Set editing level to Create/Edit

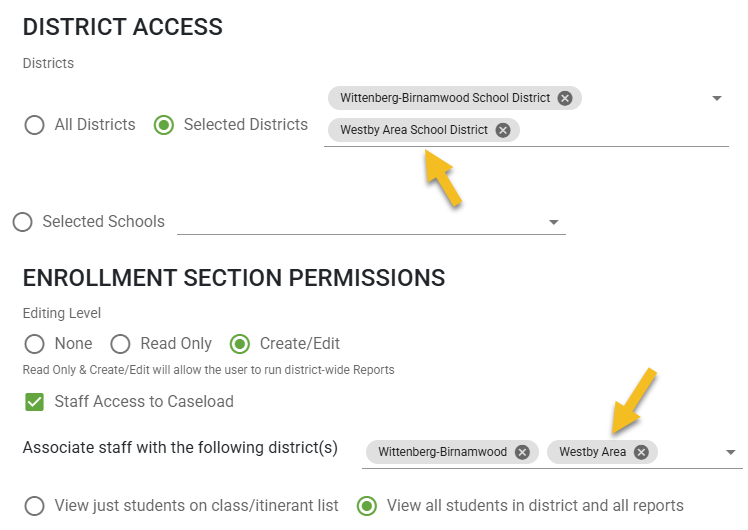click(239, 344)
